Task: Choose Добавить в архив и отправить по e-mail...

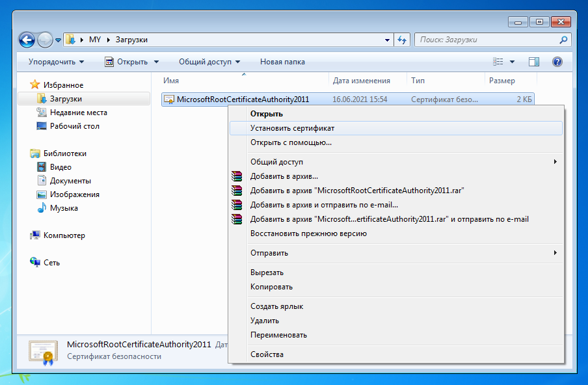Action: coord(395,205)
